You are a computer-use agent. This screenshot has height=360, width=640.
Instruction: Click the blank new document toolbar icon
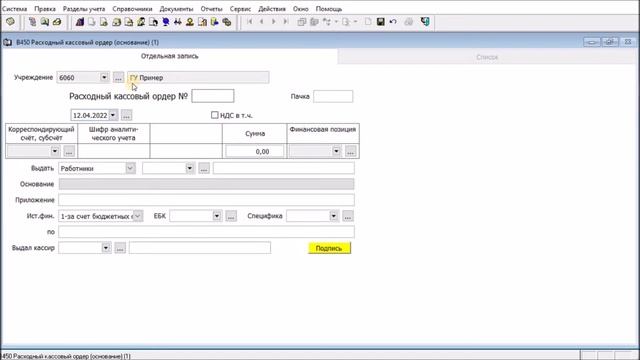point(368,22)
